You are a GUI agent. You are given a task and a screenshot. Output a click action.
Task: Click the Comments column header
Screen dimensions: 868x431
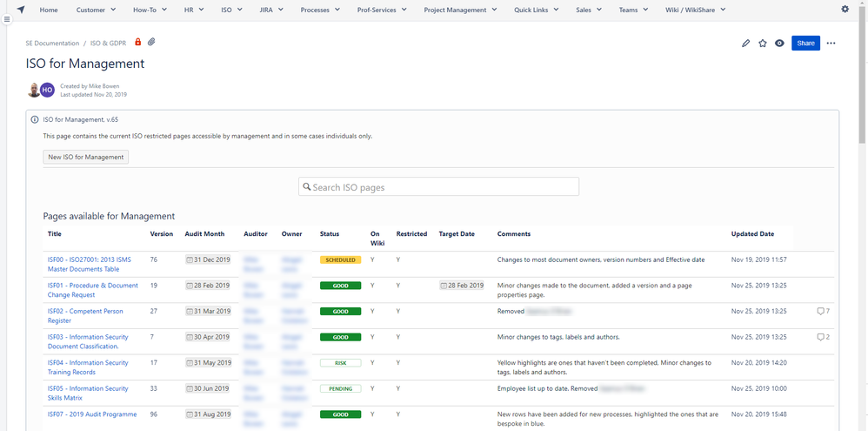(x=514, y=233)
